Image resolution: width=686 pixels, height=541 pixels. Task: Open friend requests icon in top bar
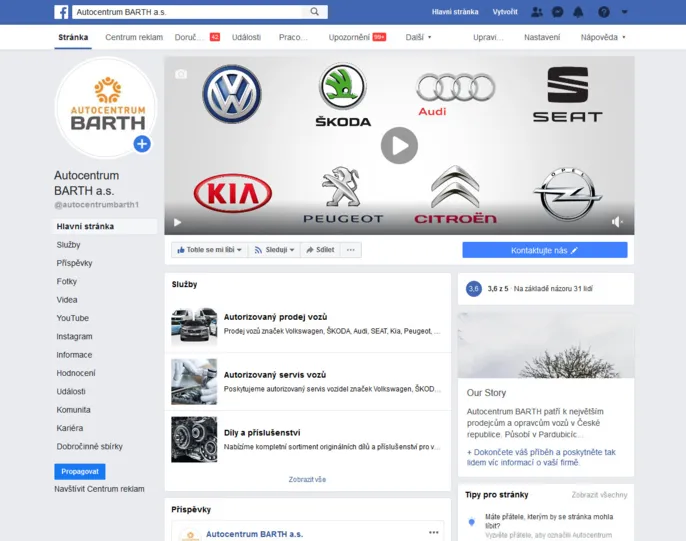537,12
